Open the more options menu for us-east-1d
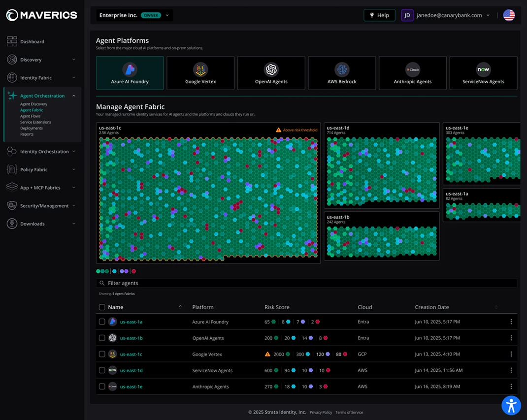The height and width of the screenshot is (420, 527). coord(511,370)
